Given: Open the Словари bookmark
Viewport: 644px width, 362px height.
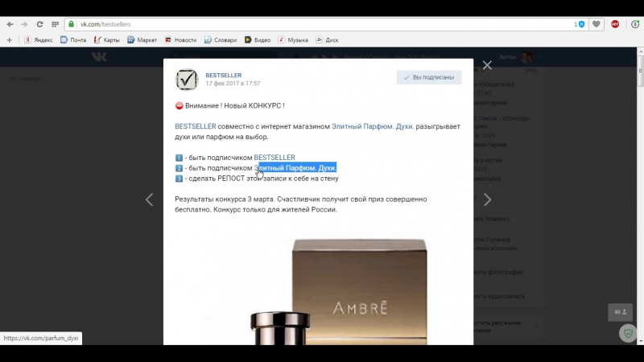Looking at the screenshot, I should (x=221, y=39).
